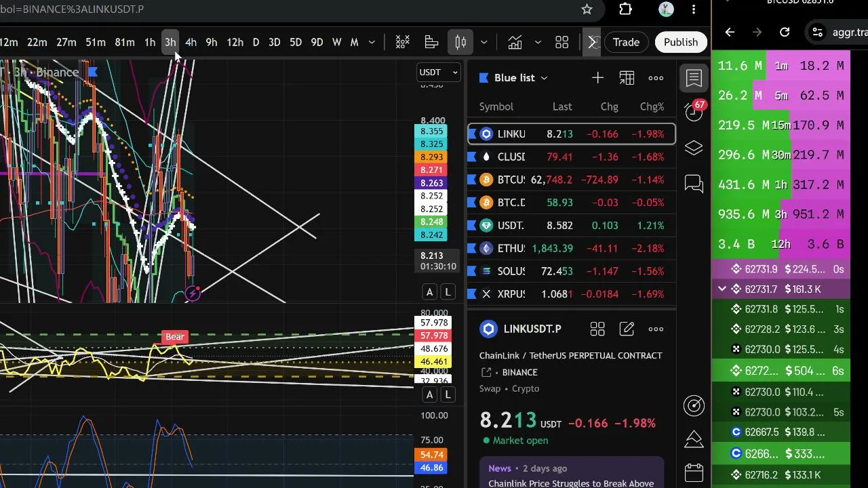
Task: Open the screener radar sidebar icon
Action: [694, 405]
